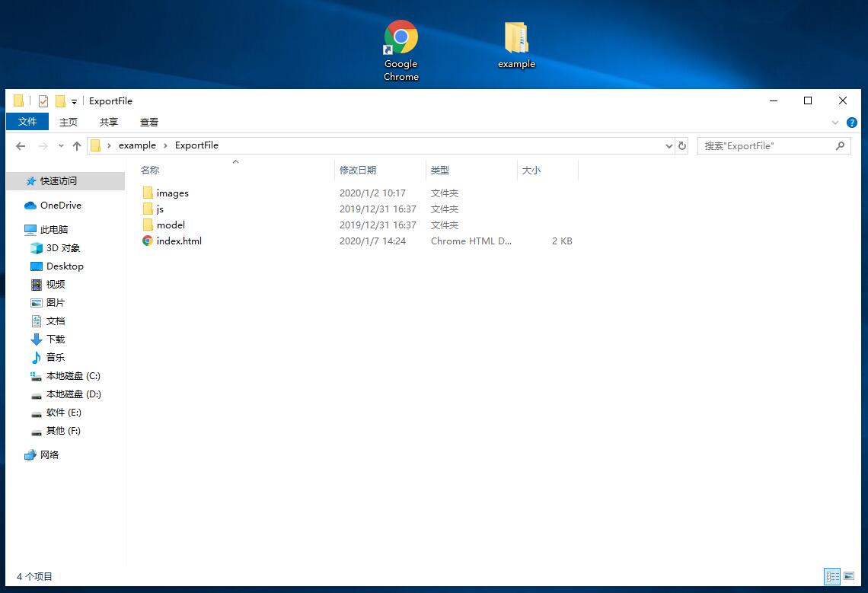
Task: Click the New Folder icon in title bar
Action: [x=60, y=100]
